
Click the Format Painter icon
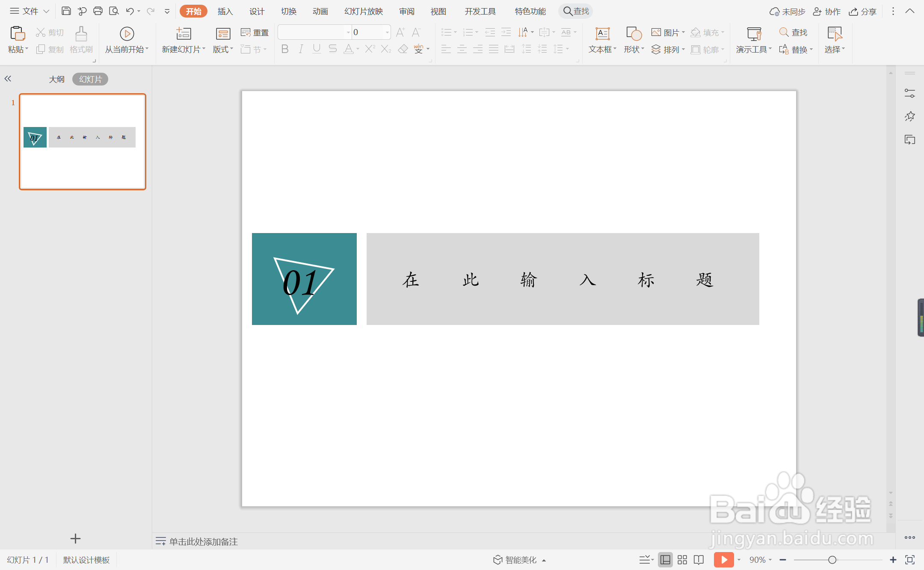point(81,33)
